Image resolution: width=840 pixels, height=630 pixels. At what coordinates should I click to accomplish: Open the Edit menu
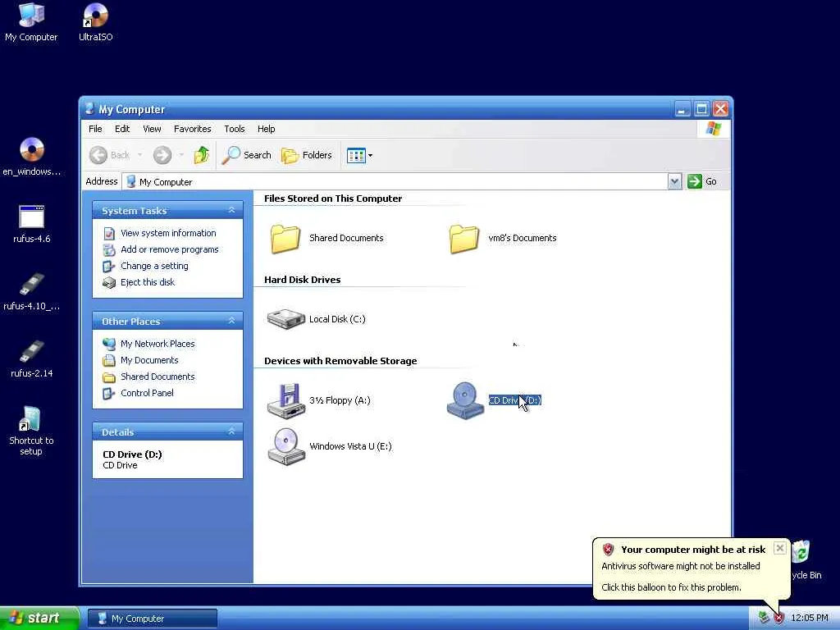tap(122, 129)
